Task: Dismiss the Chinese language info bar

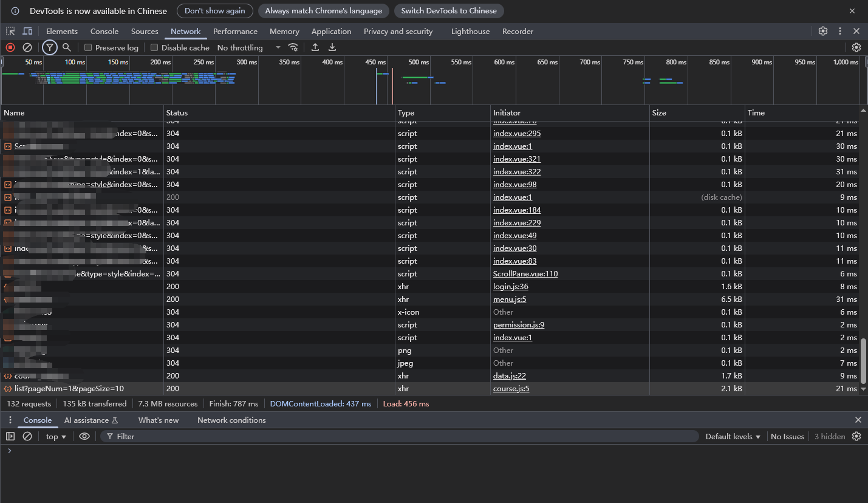Action: 852,11
